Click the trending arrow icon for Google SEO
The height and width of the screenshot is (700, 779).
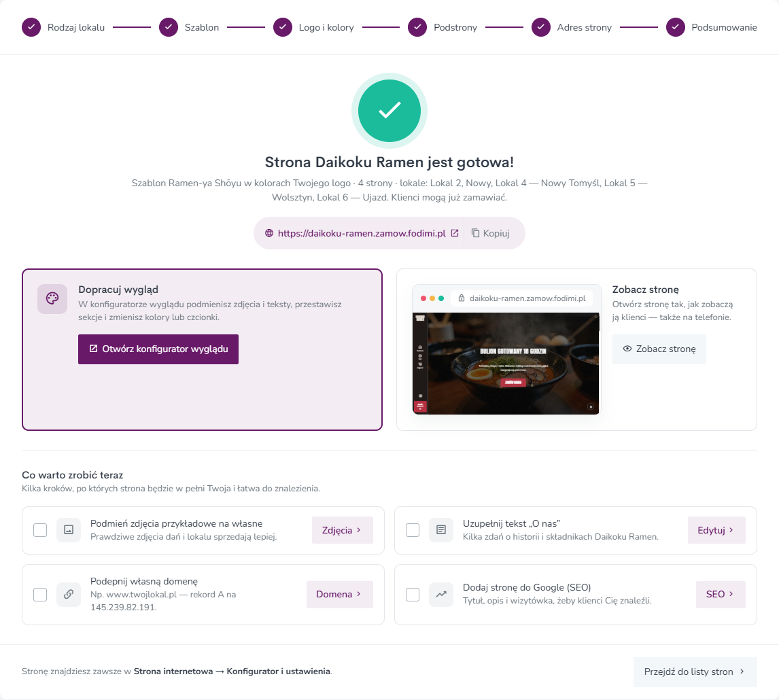[441, 594]
